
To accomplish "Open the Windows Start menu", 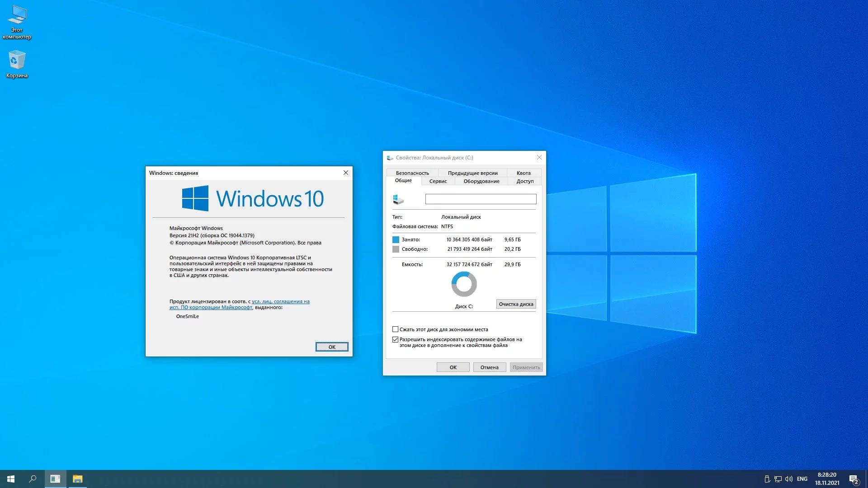I will coord(11,479).
